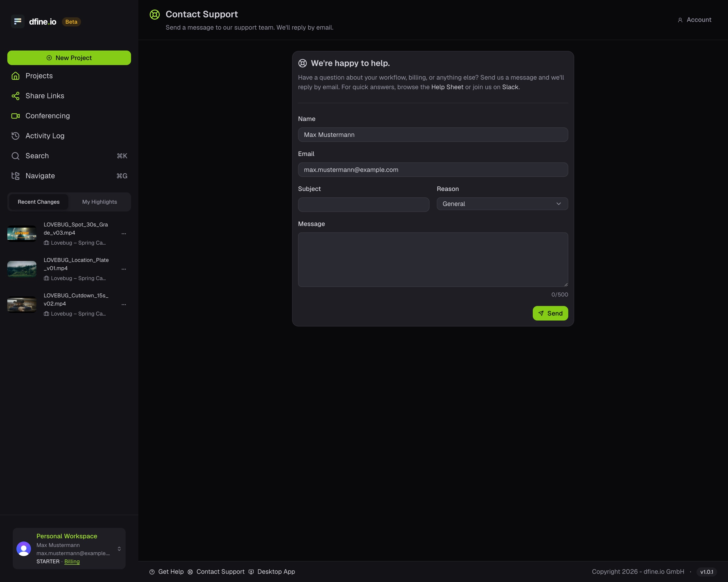This screenshot has height=582, width=728.
Task: Open Conferencing via camera icon
Action: (15, 116)
